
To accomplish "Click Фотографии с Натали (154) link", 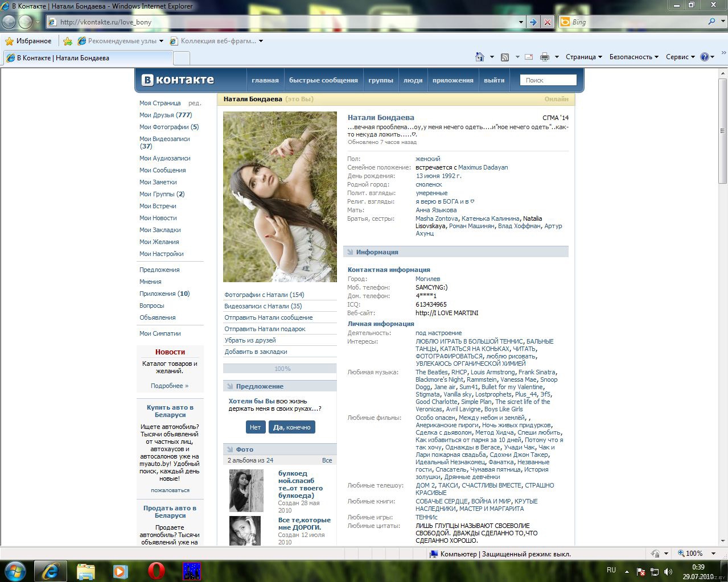I will [264, 295].
